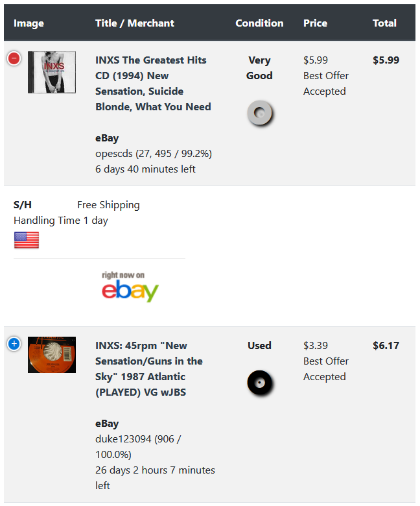Sort by the Image column header
This screenshot has width=420, height=506.
tap(29, 23)
